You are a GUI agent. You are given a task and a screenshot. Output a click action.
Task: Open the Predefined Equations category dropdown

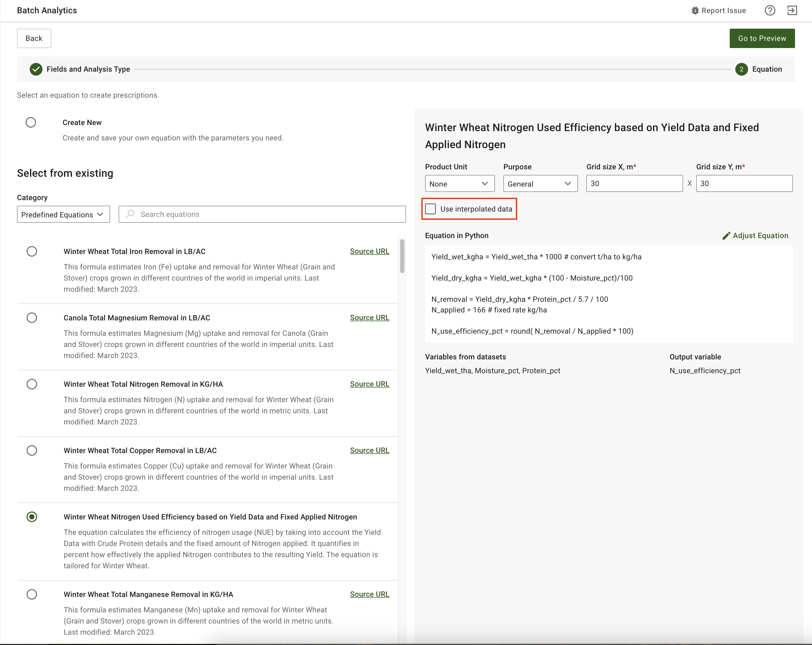[x=63, y=214]
